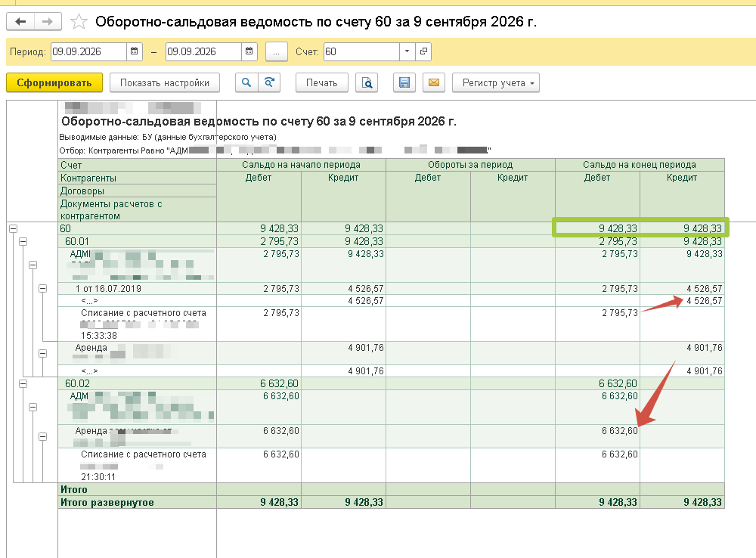The image size is (756, 558).
Task: Click the magnifier Find icon
Action: pos(246,83)
